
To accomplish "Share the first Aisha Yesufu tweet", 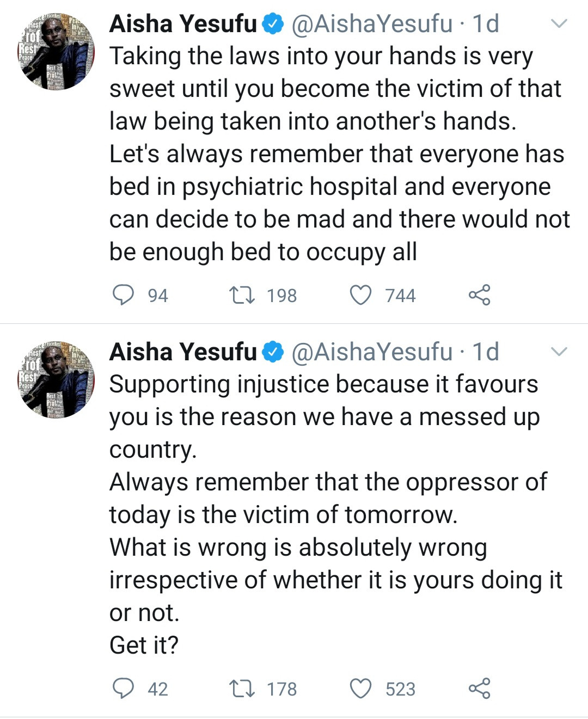I will (x=479, y=295).
